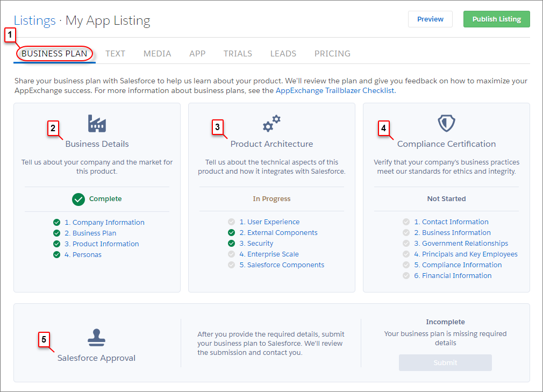Click the Product Architecture gears icon

(271, 123)
